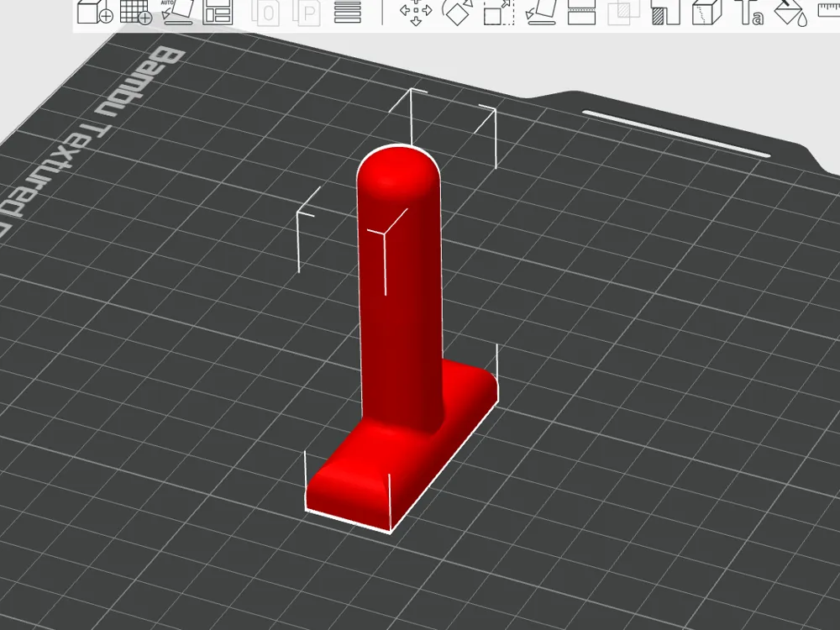Select the Move tool with four arrows
The width and height of the screenshot is (840, 630).
(416, 12)
